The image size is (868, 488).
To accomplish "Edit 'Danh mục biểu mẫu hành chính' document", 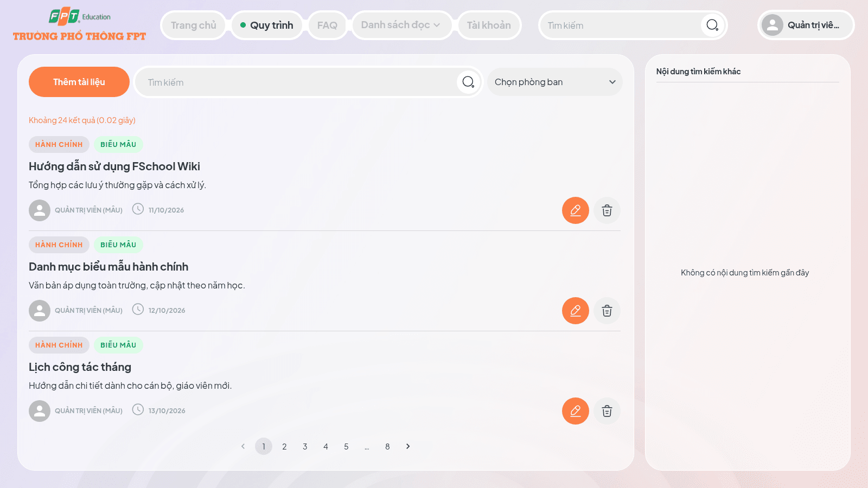I will 576,311.
